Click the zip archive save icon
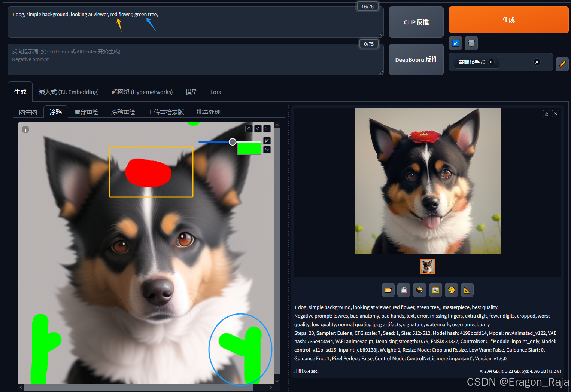Image resolution: width=571 pixels, height=392 pixels. [x=420, y=290]
